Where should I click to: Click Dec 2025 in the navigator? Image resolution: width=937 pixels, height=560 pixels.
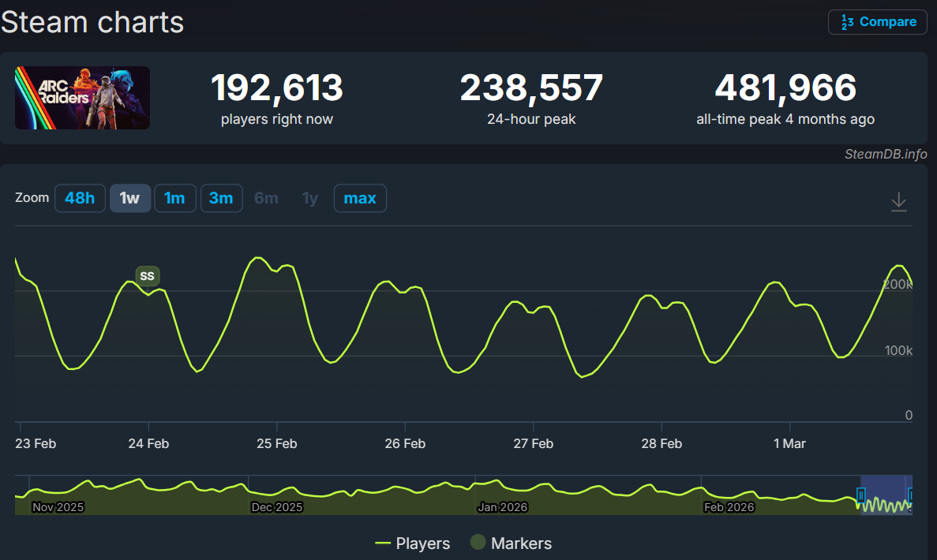(x=276, y=507)
